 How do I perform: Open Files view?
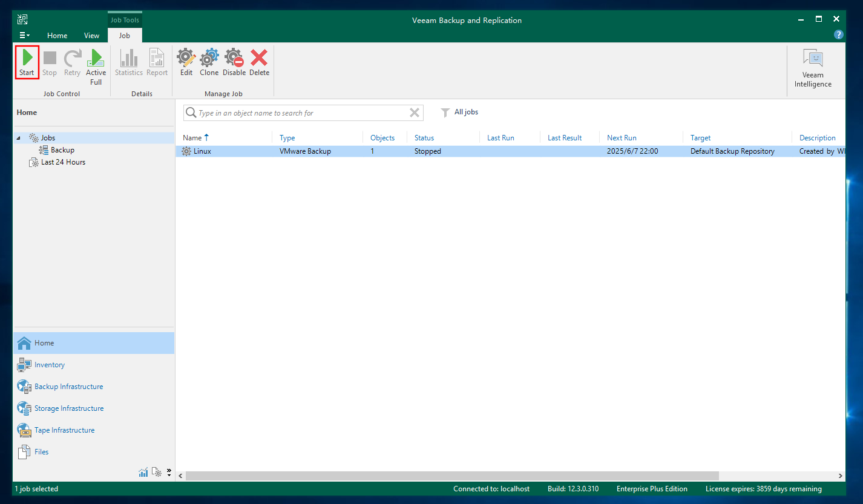click(x=93, y=452)
